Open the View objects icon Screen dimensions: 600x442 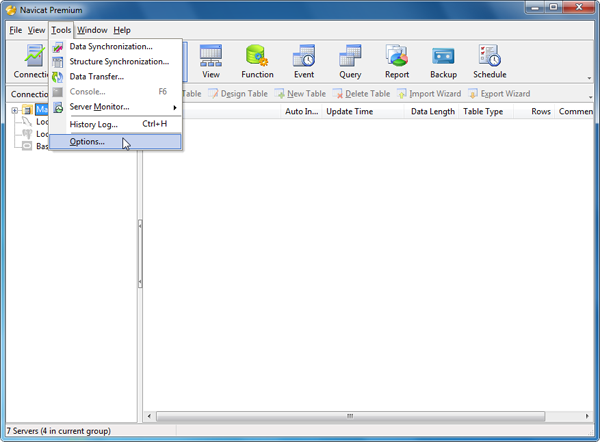pyautogui.click(x=211, y=55)
